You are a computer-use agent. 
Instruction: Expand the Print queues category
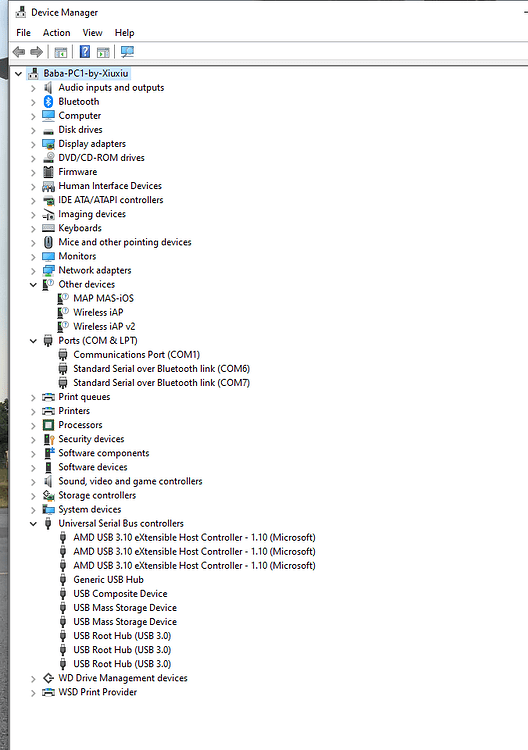click(x=33, y=397)
